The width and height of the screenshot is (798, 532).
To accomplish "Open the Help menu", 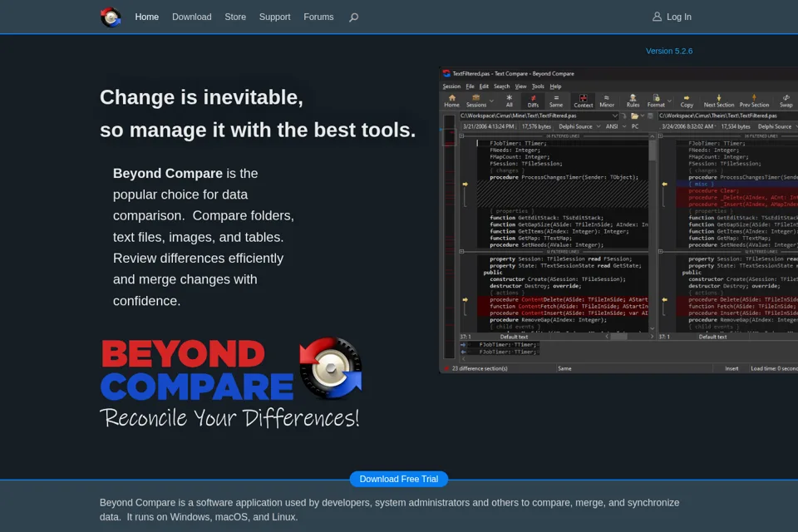I will [555, 86].
